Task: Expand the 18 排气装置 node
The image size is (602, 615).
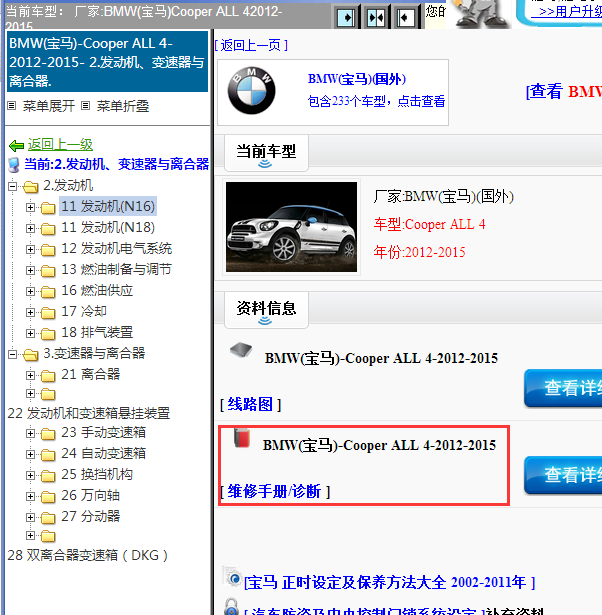Action: (x=30, y=333)
